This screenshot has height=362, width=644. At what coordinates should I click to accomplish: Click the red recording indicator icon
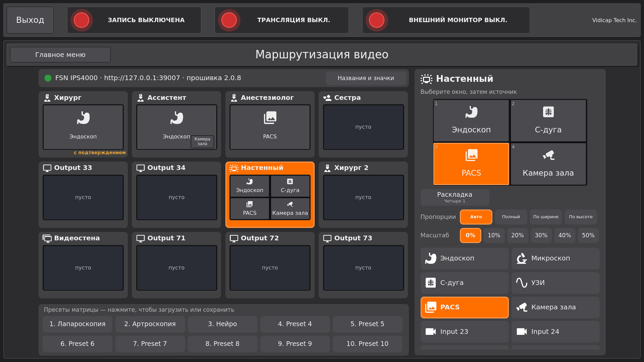(82, 20)
